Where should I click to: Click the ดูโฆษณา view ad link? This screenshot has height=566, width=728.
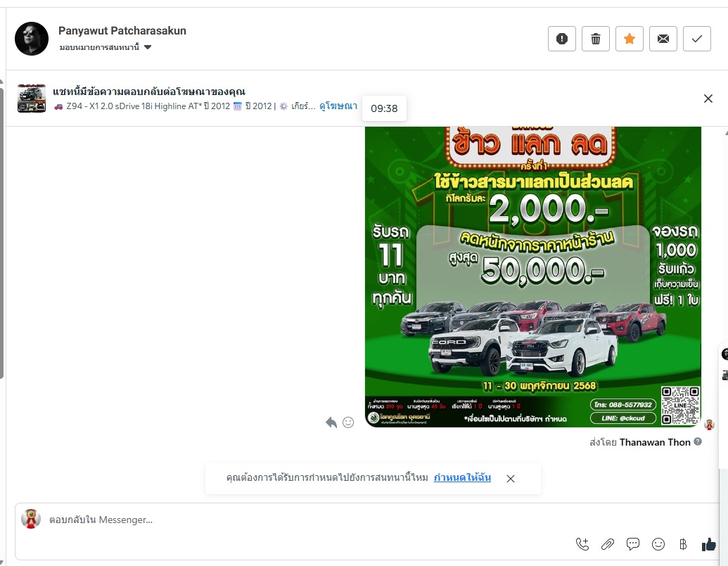pyautogui.click(x=338, y=106)
